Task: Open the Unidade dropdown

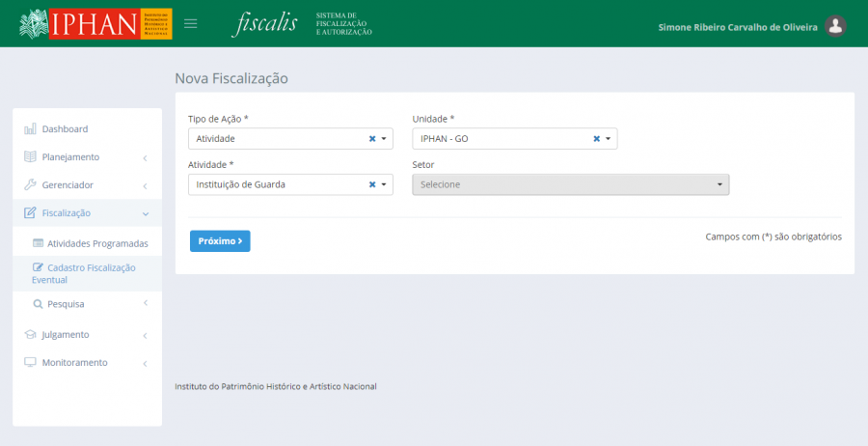Action: [x=608, y=139]
